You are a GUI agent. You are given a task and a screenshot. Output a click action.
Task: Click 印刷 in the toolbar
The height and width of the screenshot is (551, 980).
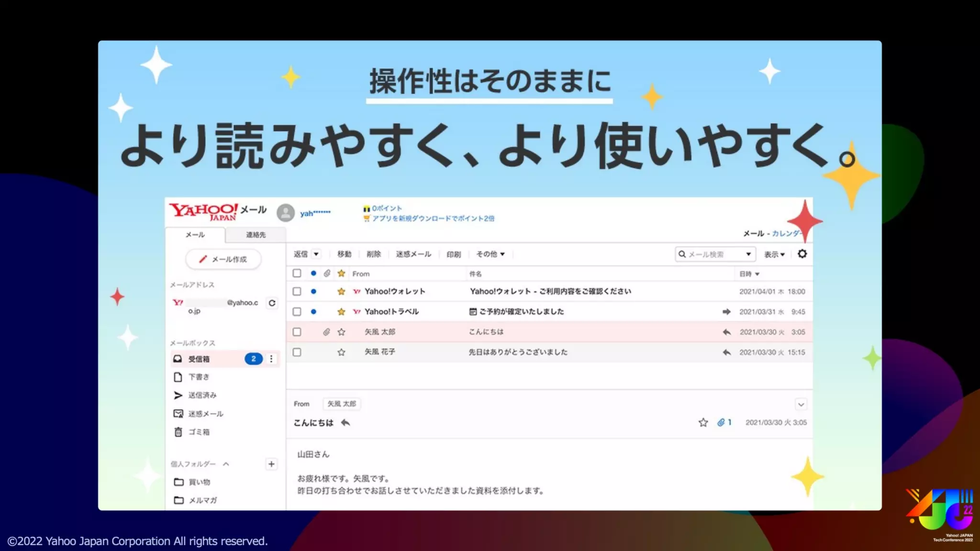(454, 254)
